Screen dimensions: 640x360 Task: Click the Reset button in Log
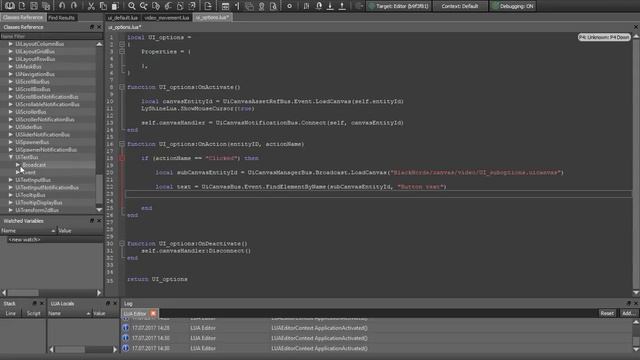(607, 313)
